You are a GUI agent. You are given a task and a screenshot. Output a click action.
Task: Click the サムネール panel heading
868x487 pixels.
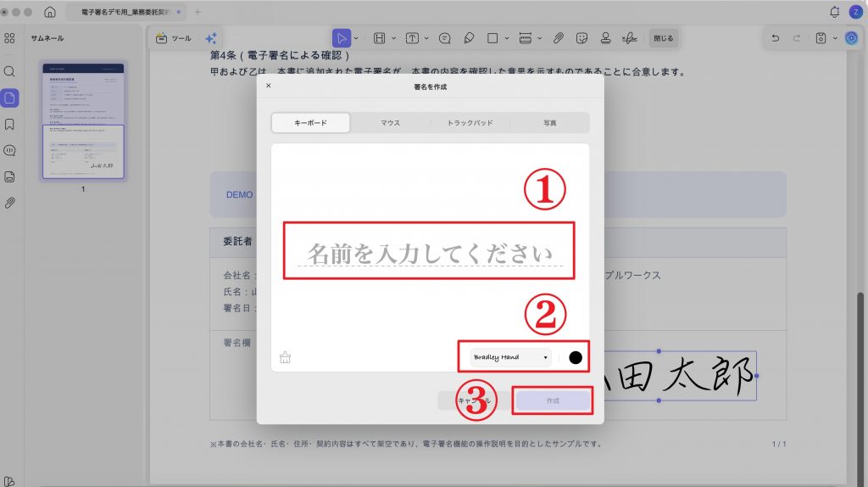pos(47,38)
